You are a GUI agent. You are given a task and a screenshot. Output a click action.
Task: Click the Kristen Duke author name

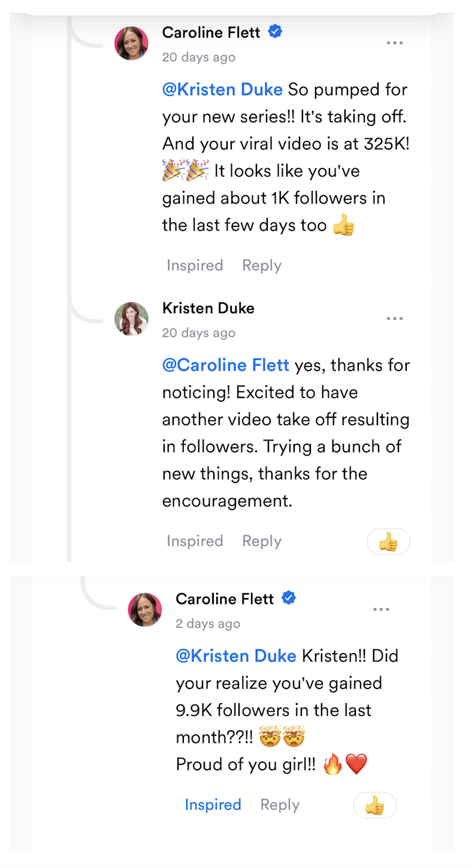coord(208,308)
